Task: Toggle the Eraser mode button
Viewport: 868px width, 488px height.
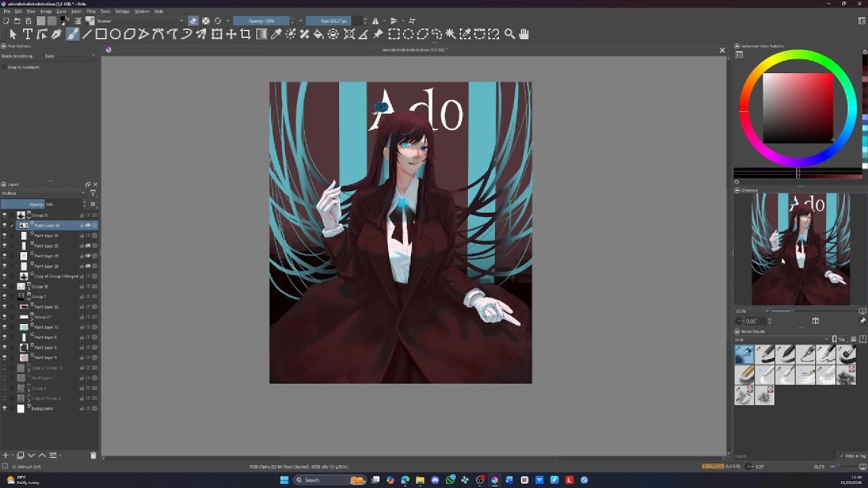Action: click(193, 21)
